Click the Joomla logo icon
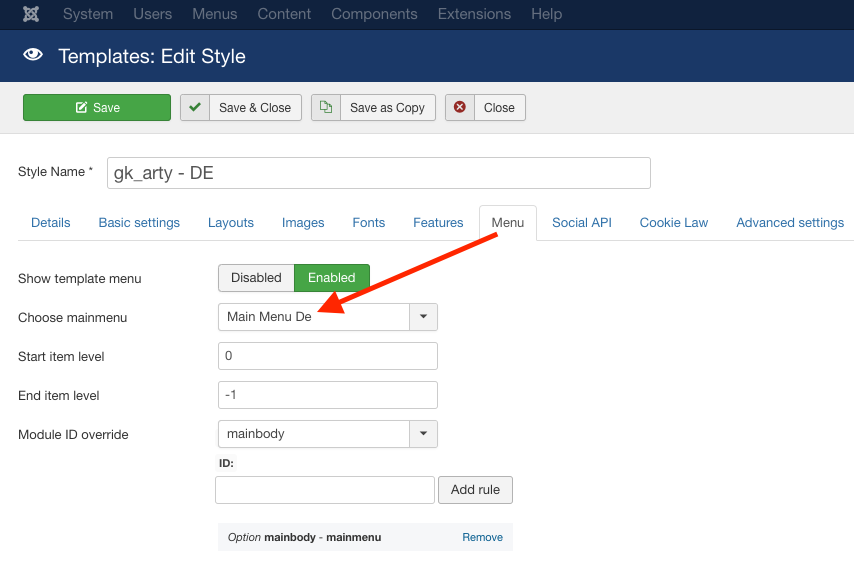The width and height of the screenshot is (854, 582). tap(31, 14)
